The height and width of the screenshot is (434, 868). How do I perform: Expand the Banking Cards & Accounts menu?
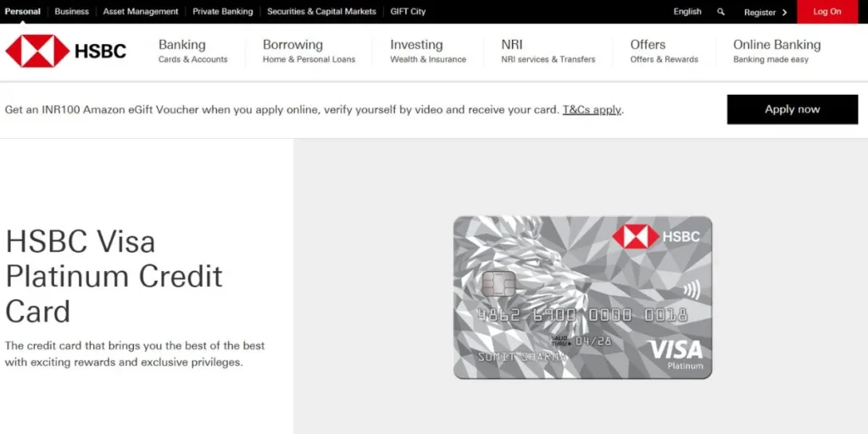coord(192,51)
